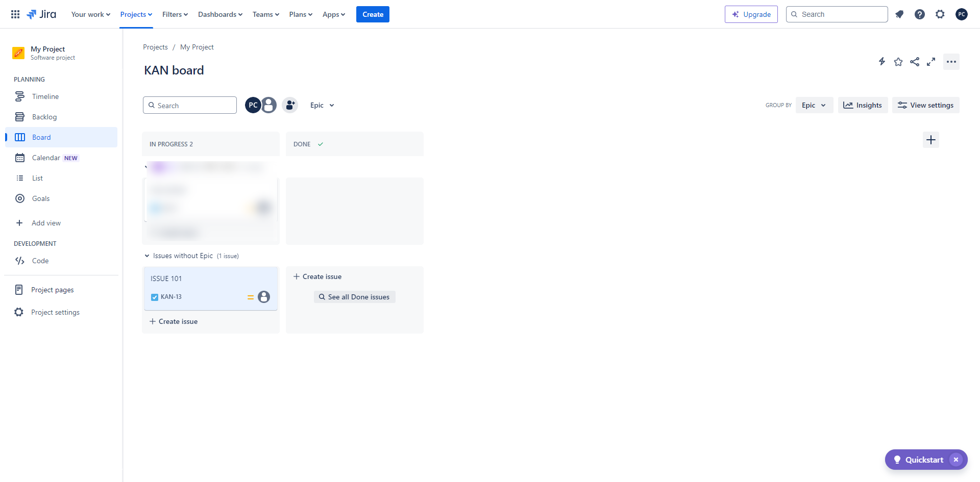This screenshot has width=980, height=482.
Task: Filter by PC assignee avatar
Action: pyautogui.click(x=253, y=105)
